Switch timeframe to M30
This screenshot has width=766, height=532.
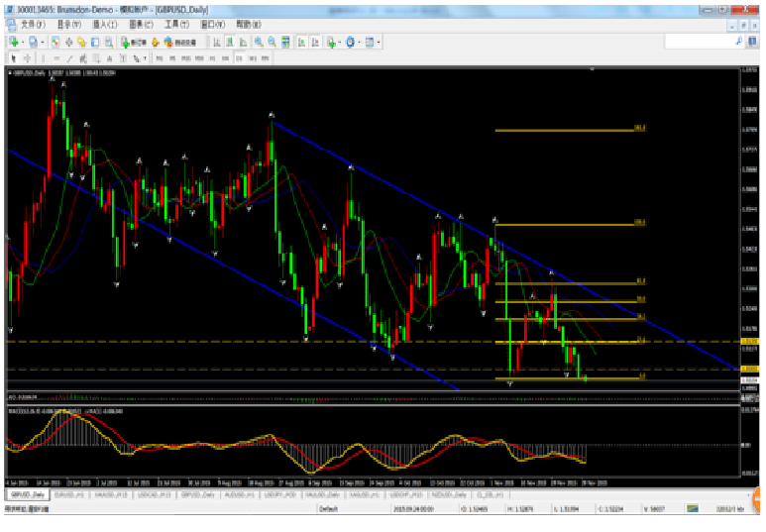pos(199,58)
